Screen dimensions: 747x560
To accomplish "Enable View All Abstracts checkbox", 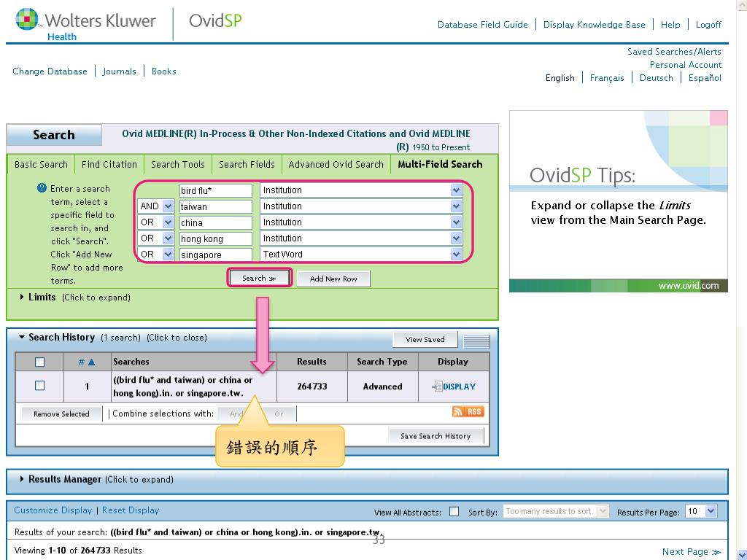I will (x=454, y=512).
